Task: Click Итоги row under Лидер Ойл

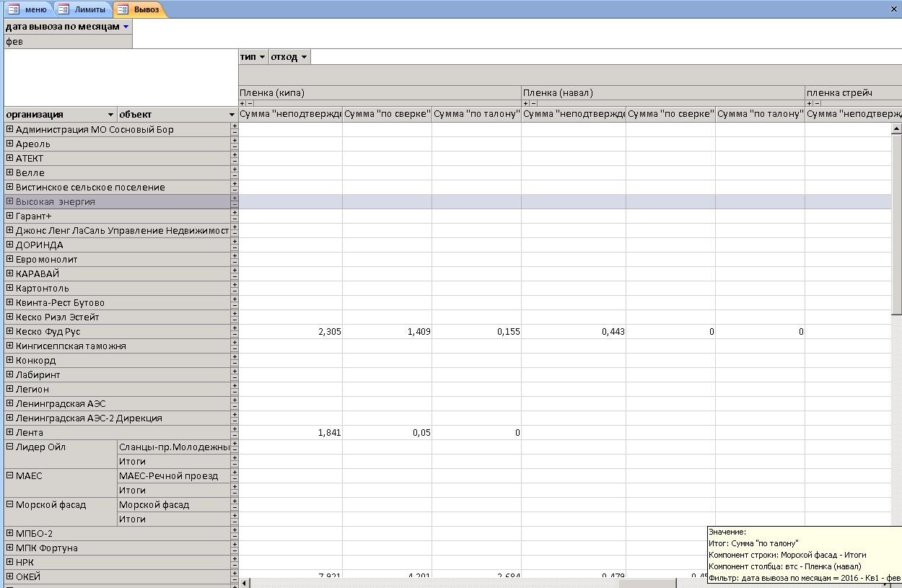Action: coord(173,462)
